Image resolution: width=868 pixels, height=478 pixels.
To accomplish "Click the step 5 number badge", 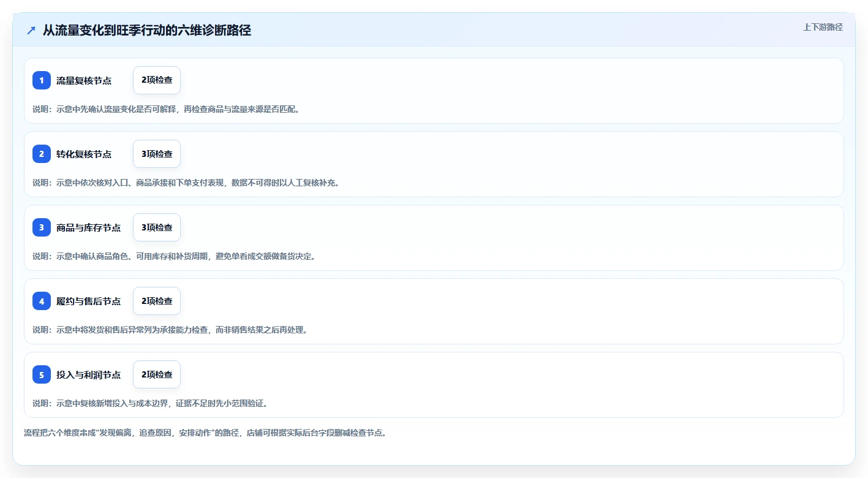I will 42,374.
